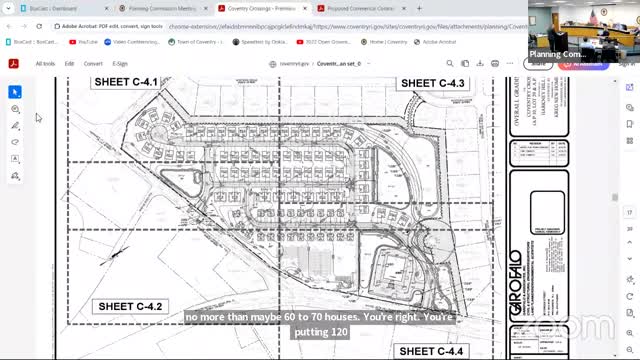Print the document using printer icon
Screen dimensions: 640x360
495,64
